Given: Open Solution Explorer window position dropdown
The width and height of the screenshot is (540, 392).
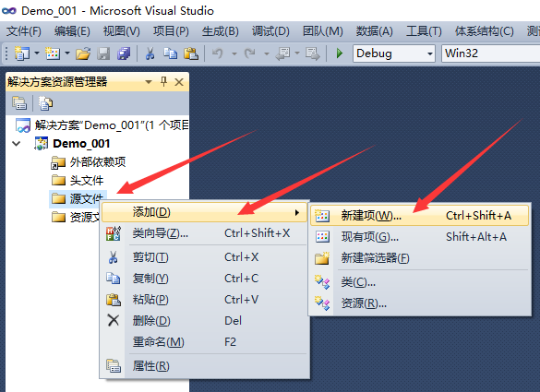Looking at the screenshot, I should click(149, 82).
